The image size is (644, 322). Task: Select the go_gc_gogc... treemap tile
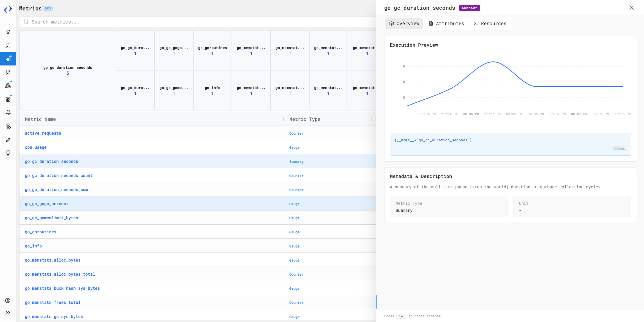click(x=174, y=50)
